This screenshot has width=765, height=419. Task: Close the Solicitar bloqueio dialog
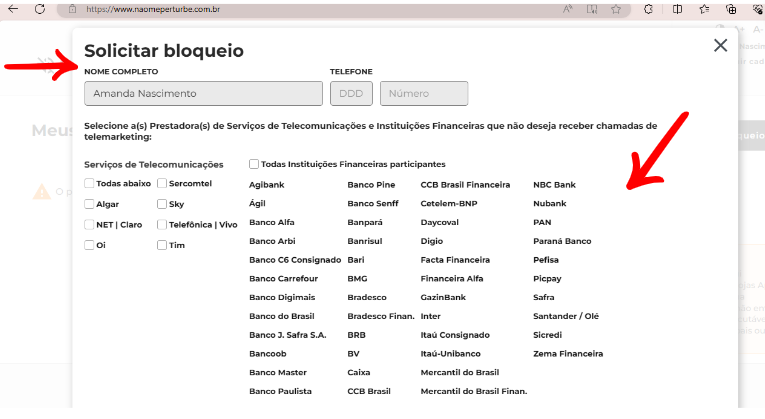(x=721, y=45)
